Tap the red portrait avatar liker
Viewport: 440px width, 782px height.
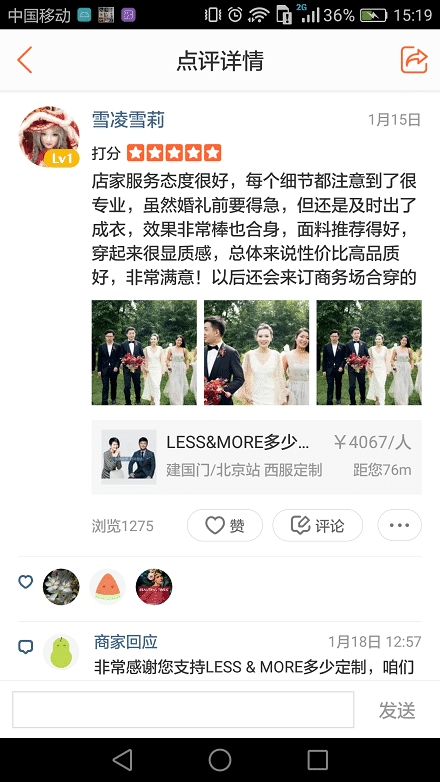point(154,587)
